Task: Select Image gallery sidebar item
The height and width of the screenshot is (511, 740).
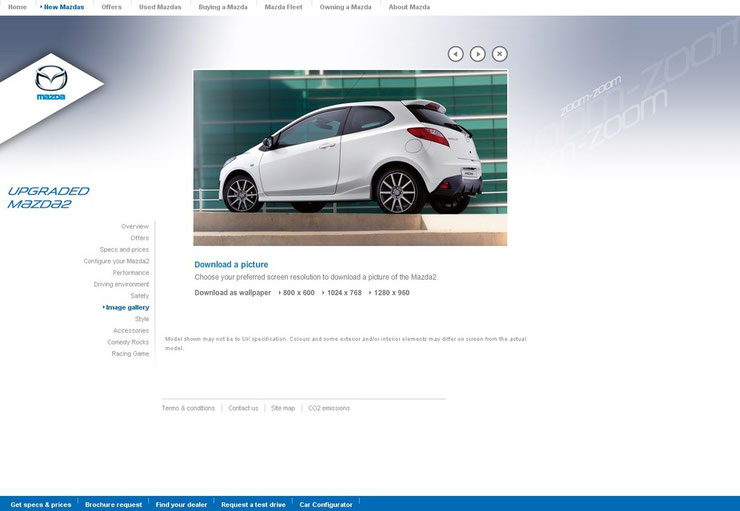Action: (126, 307)
